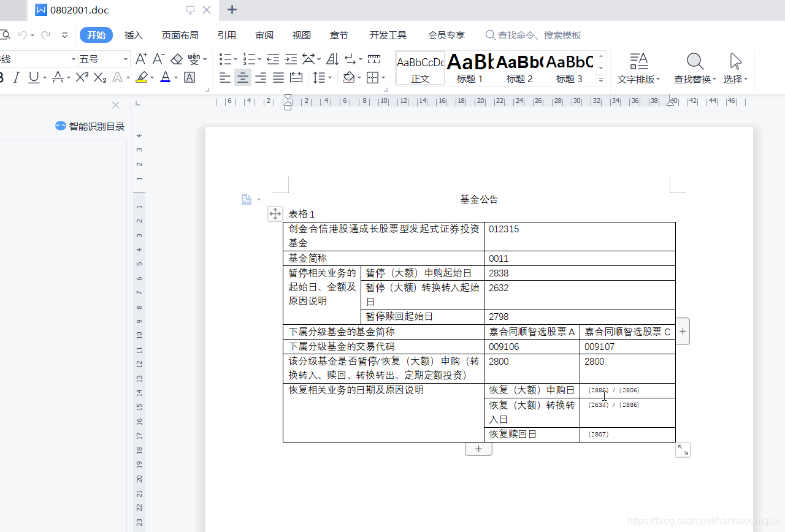Click the redo arrow icon
The height and width of the screenshot is (532, 785).
[x=45, y=36]
